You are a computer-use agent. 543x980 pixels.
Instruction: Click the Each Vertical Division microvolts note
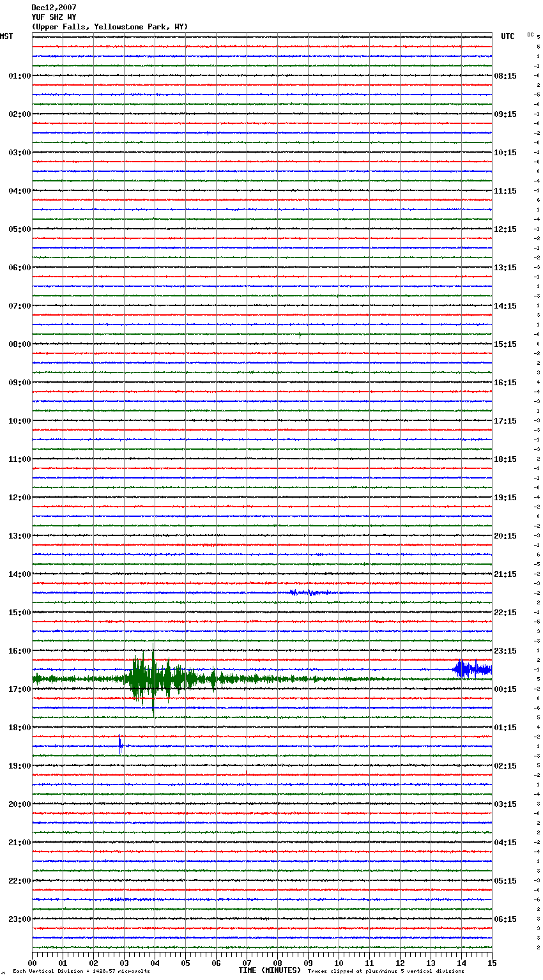click(x=81, y=971)
